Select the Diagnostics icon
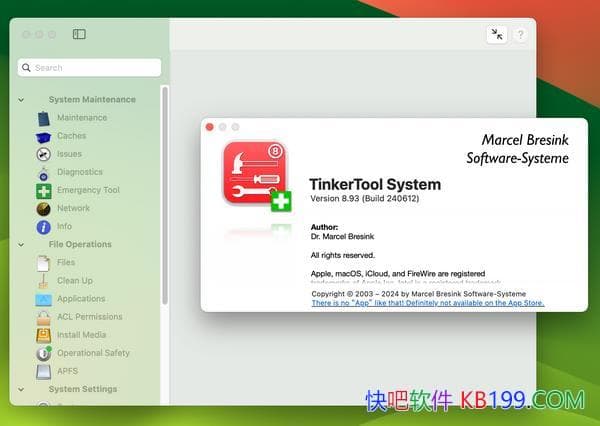The height and width of the screenshot is (426, 600). coord(43,172)
